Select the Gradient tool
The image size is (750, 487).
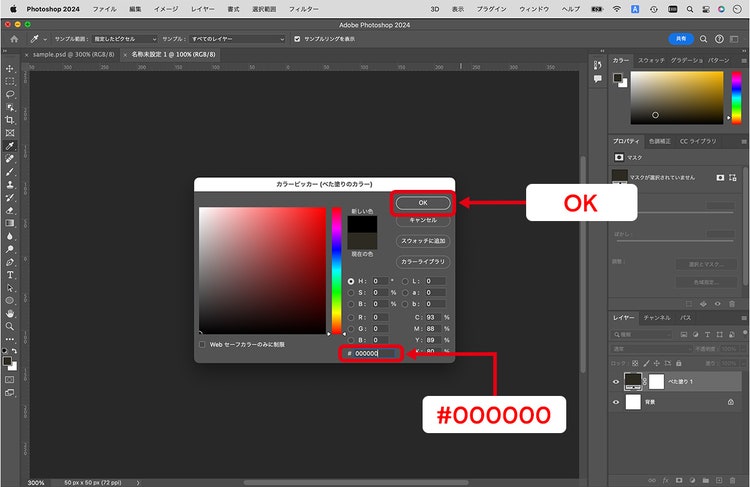pyautogui.click(x=10, y=223)
